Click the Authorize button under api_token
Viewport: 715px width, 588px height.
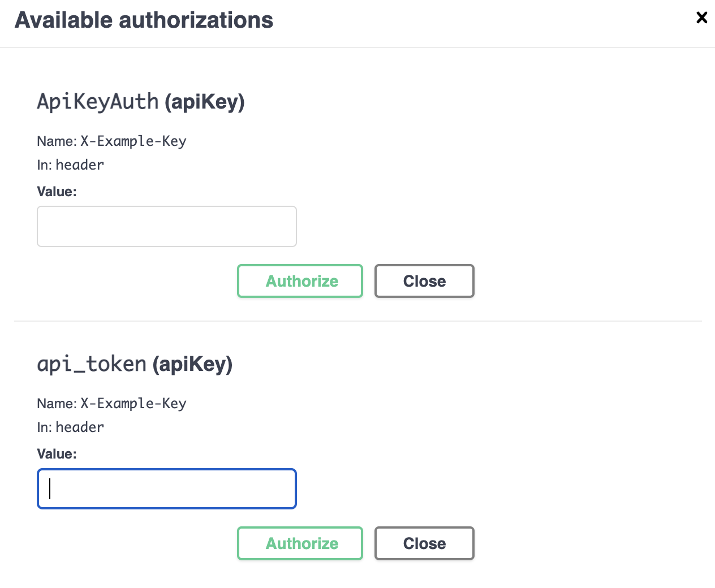click(x=300, y=543)
